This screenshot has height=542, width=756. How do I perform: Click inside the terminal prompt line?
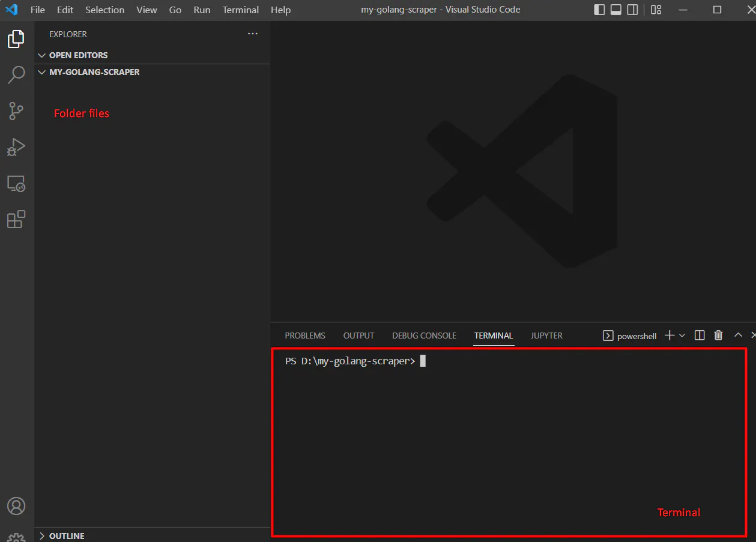420,361
